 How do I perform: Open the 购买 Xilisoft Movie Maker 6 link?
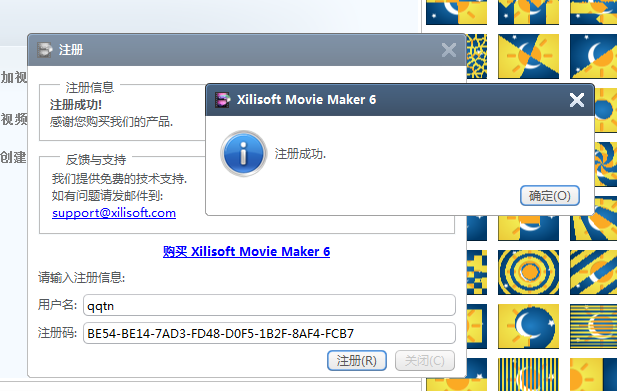[x=246, y=251]
